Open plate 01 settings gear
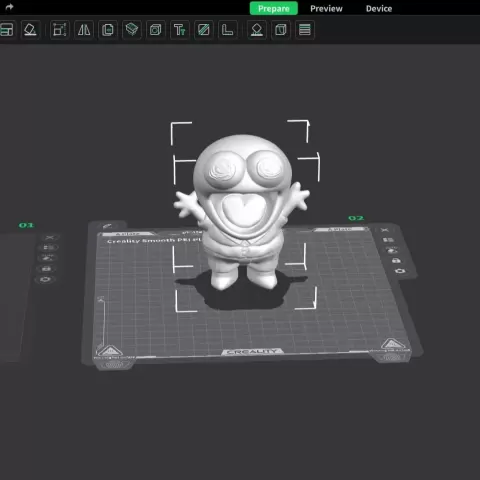This screenshot has width=480, height=480. tap(45, 279)
